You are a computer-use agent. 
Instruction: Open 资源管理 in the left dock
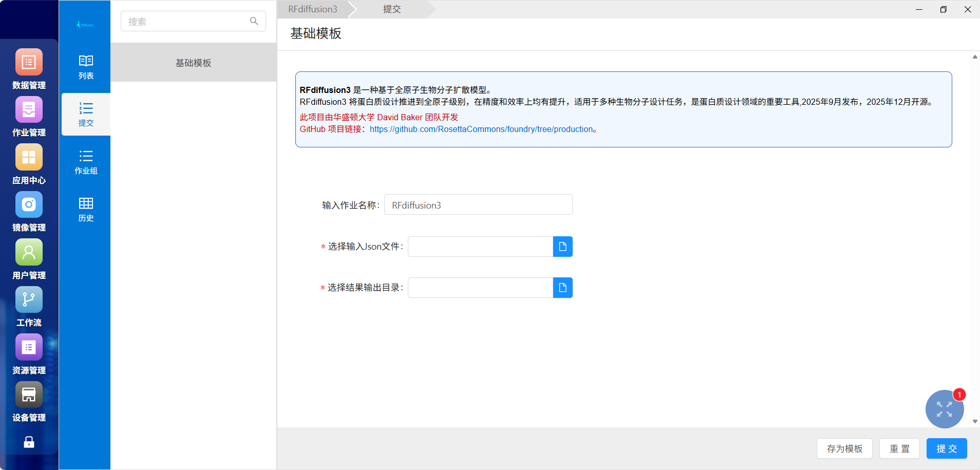pyautogui.click(x=29, y=354)
